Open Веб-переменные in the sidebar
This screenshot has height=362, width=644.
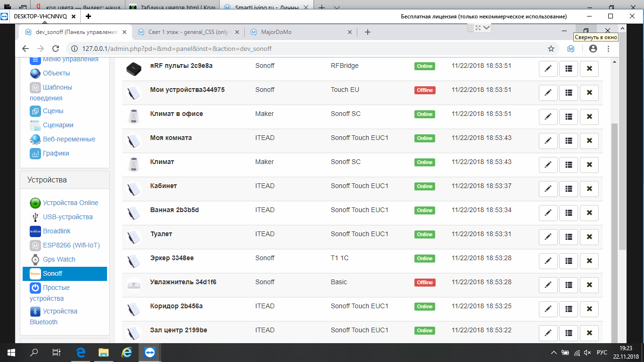coord(63,139)
